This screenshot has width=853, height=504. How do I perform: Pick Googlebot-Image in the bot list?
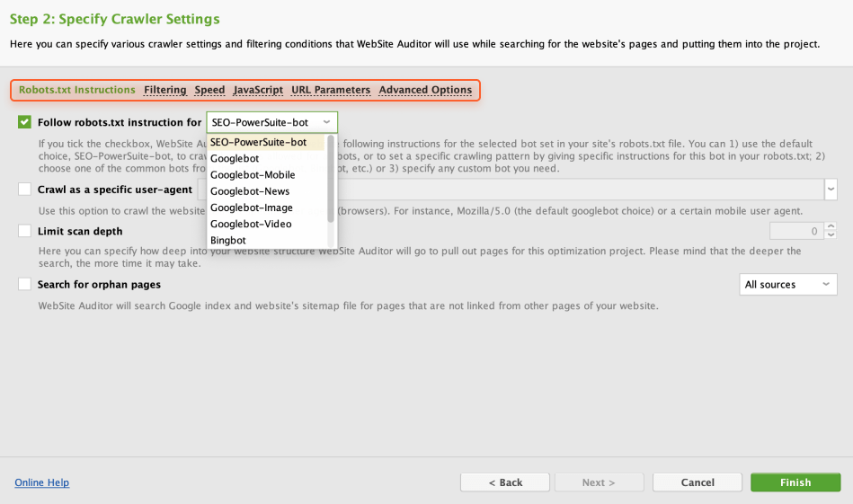267,208
